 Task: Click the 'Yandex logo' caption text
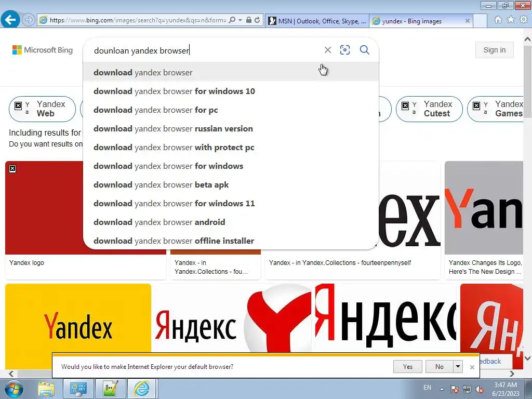[26, 262]
